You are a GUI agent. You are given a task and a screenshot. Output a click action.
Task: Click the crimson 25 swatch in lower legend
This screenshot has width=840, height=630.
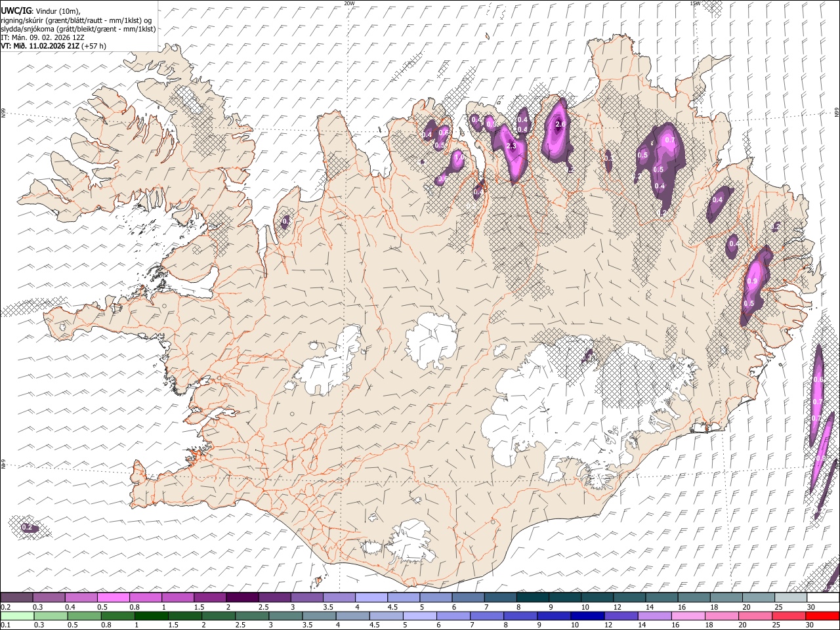pos(789,616)
